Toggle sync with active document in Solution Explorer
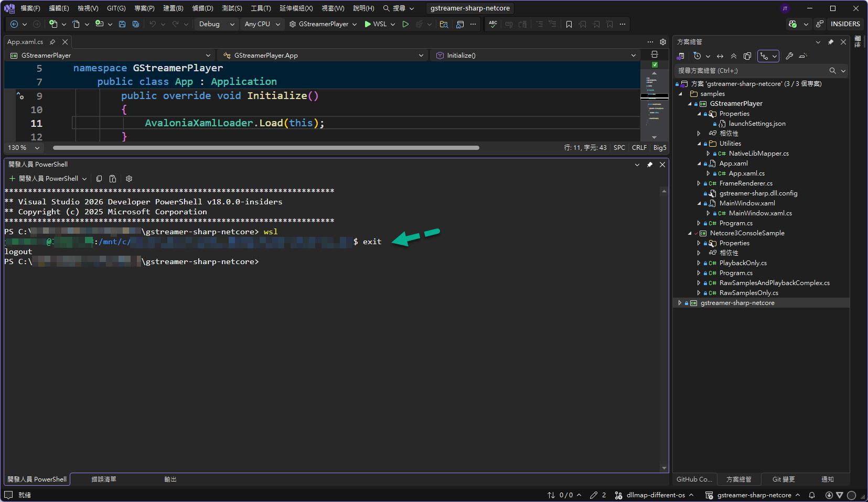The image size is (868, 502). pos(720,56)
